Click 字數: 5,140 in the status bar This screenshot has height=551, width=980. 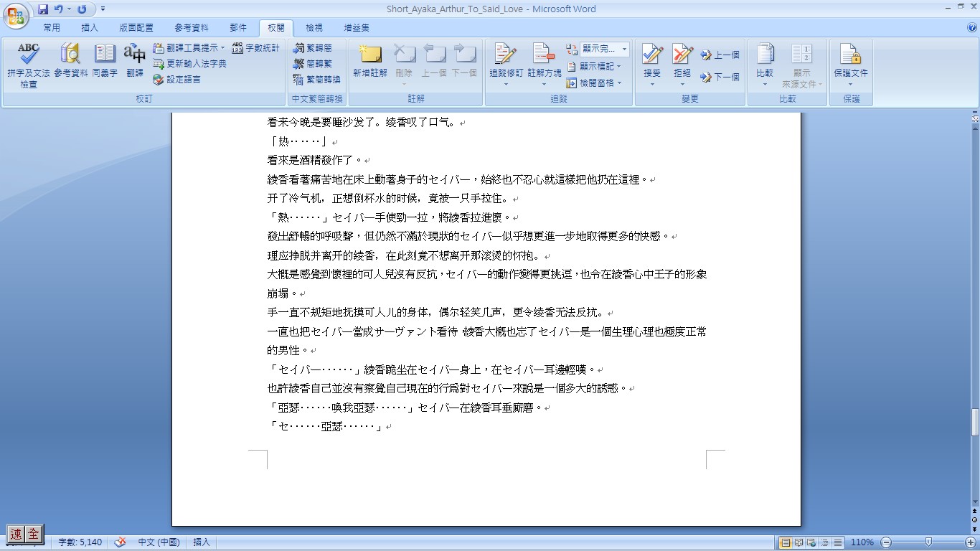(x=80, y=542)
